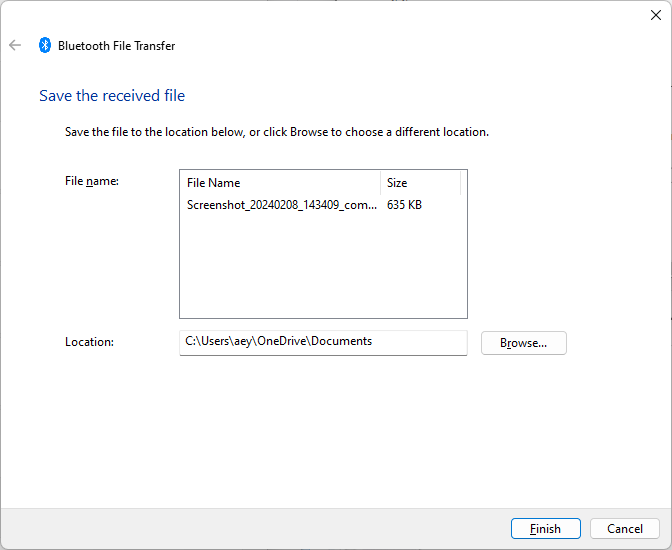Click divider between File Name and Size

[380, 183]
